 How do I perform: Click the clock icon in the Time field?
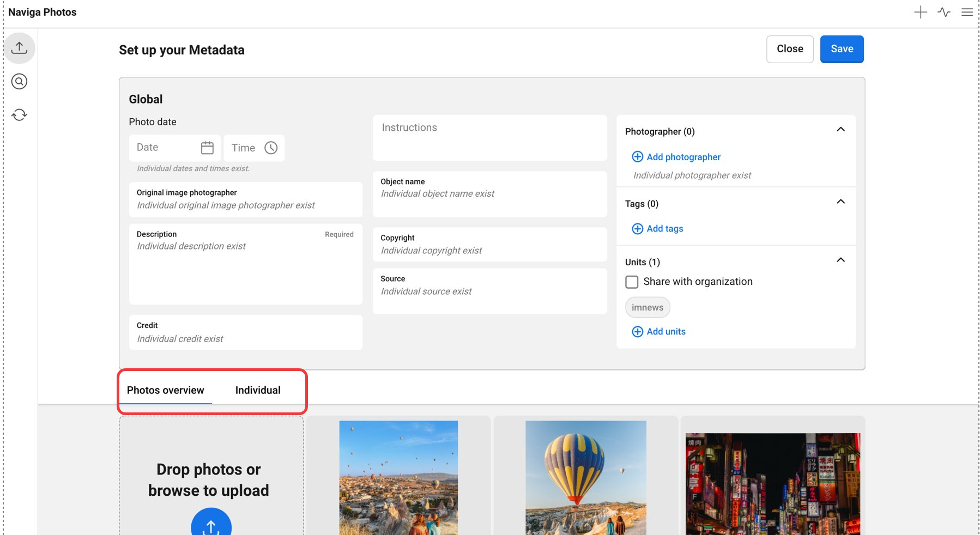271,148
